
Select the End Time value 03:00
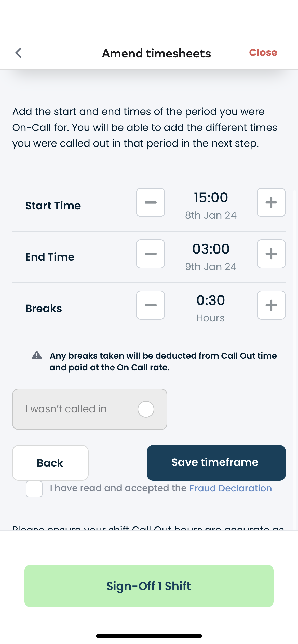211,249
